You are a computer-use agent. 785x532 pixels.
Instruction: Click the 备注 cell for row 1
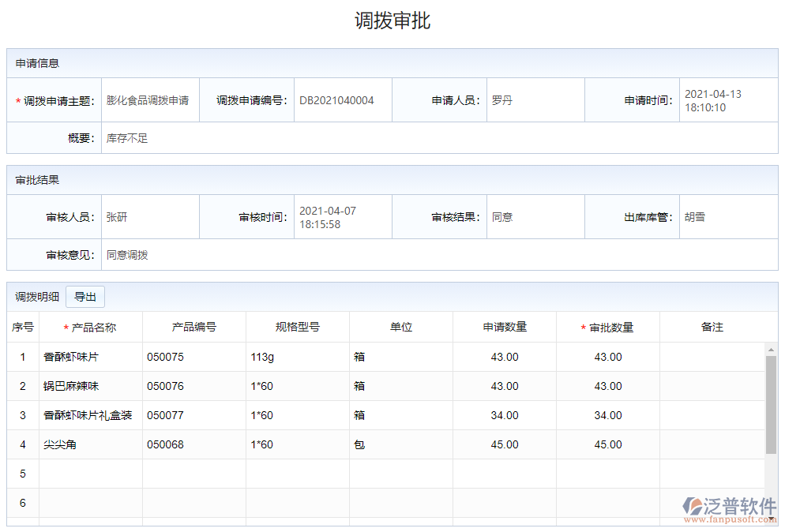712,357
